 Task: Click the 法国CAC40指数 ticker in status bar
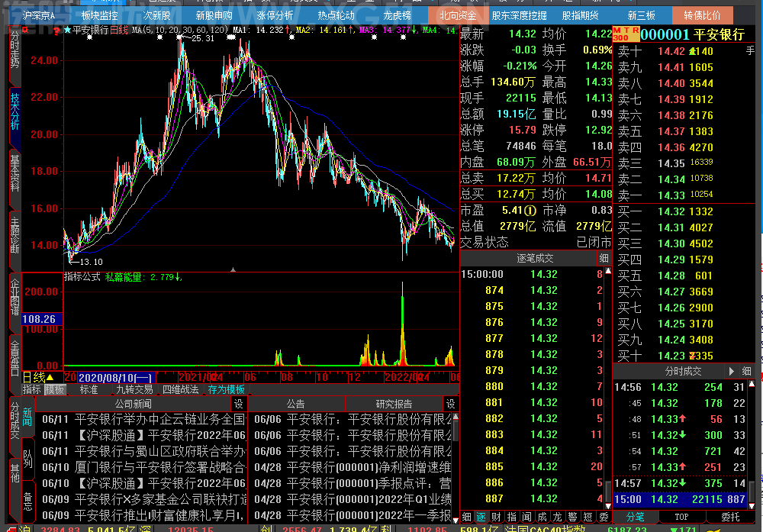tap(546, 529)
